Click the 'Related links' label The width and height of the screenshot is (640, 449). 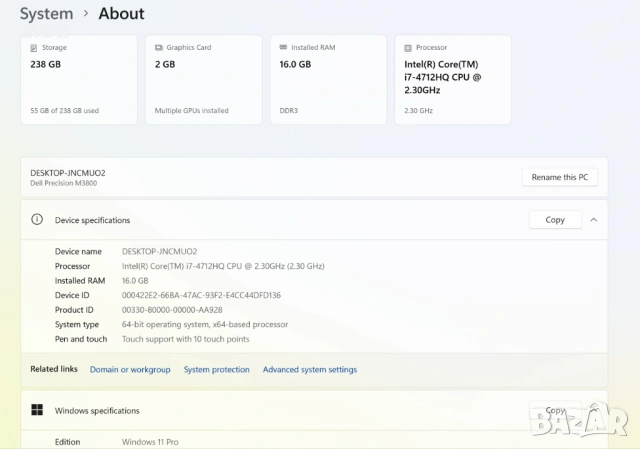click(x=54, y=369)
